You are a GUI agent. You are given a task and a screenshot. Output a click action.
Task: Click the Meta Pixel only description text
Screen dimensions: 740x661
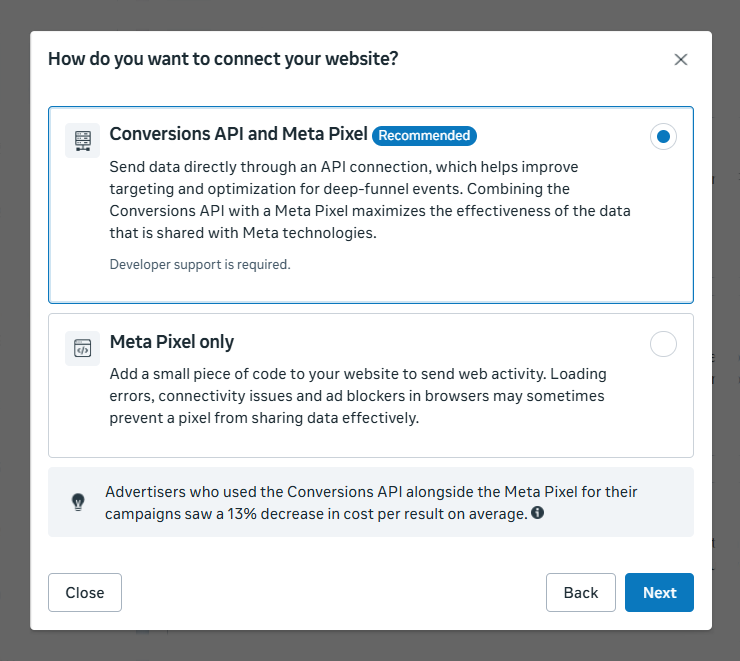click(360, 396)
